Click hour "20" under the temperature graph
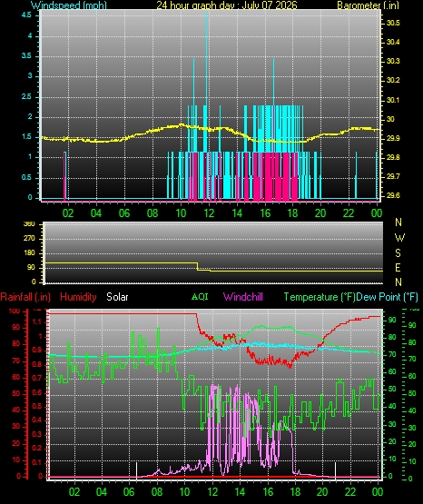The height and width of the screenshot is (504, 423). click(322, 492)
